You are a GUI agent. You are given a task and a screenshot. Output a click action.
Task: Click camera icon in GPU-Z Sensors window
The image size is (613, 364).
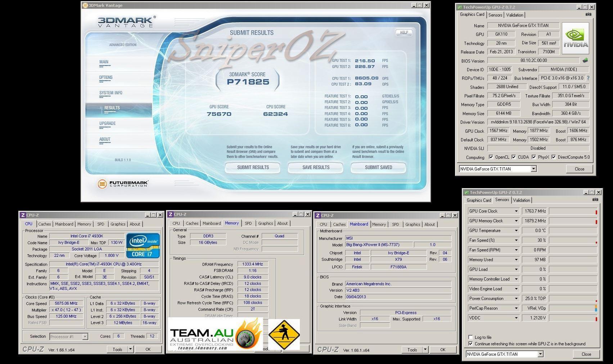click(595, 200)
